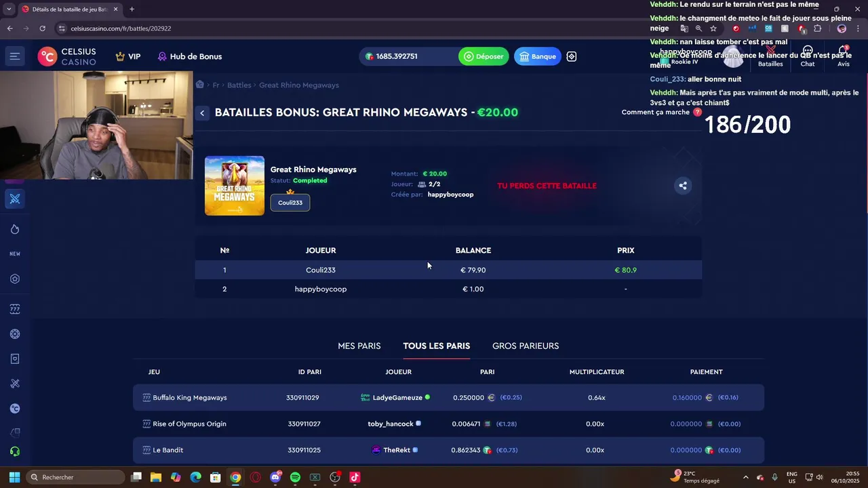Open the lower crossed swords sidebar icon
This screenshot has height=488, width=868.
click(x=15, y=384)
